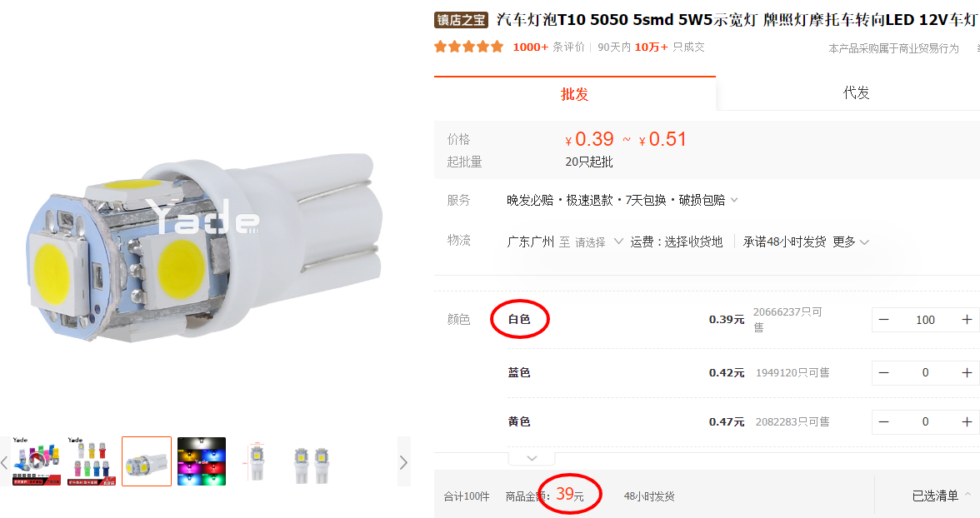Select the multi-color LED glow thumbnail
Image resolution: width=980 pixels, height=518 pixels.
(x=202, y=461)
